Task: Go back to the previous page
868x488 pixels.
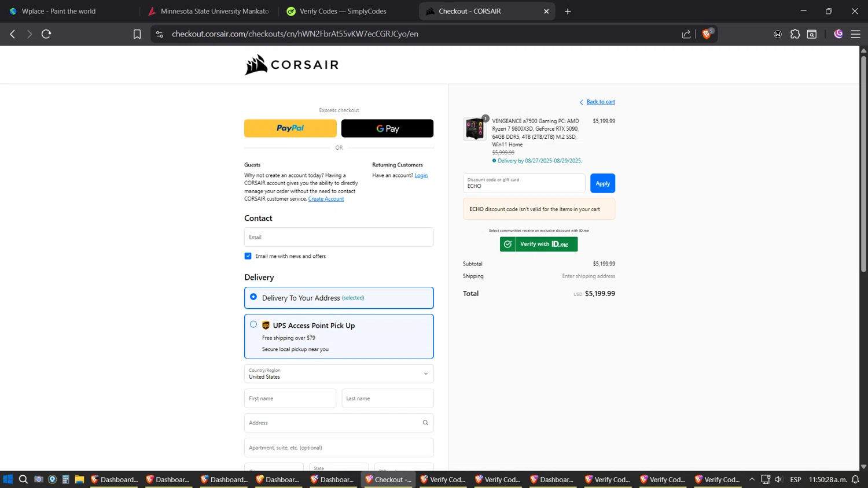Action: pyautogui.click(x=13, y=34)
